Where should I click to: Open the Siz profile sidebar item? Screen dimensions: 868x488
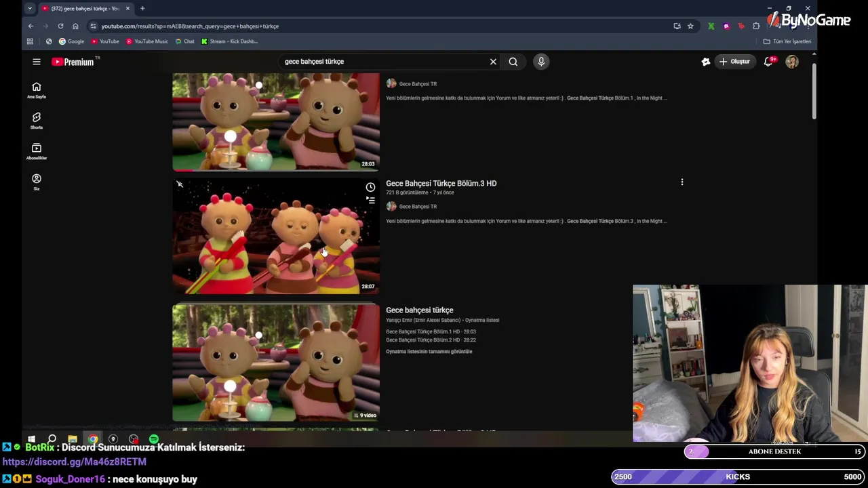tap(37, 182)
